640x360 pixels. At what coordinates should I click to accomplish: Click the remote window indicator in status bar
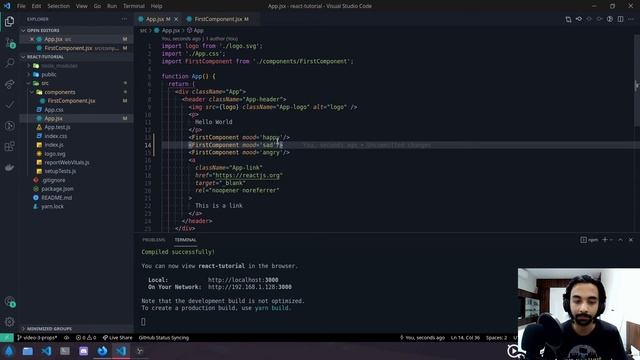[7, 338]
